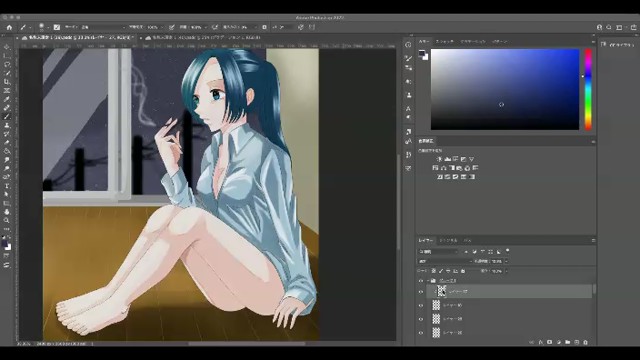Filter layers by type layers
Image resolution: width=640 pixels, height=360 pixels.
tap(482, 251)
